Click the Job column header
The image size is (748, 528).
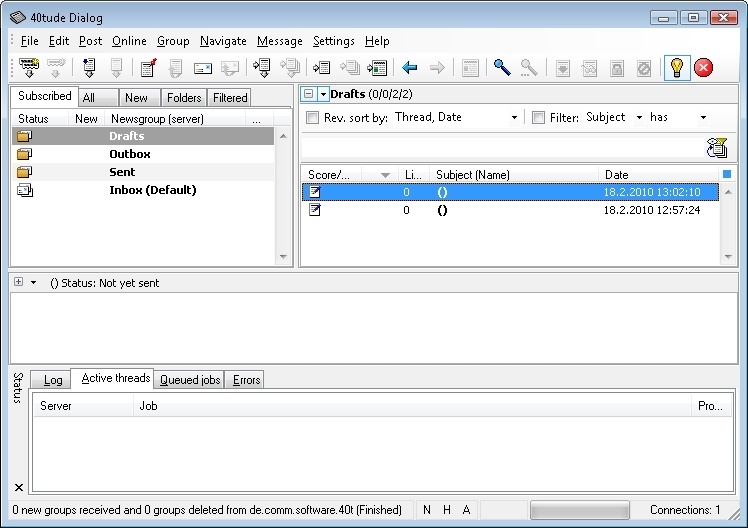pyautogui.click(x=412, y=406)
